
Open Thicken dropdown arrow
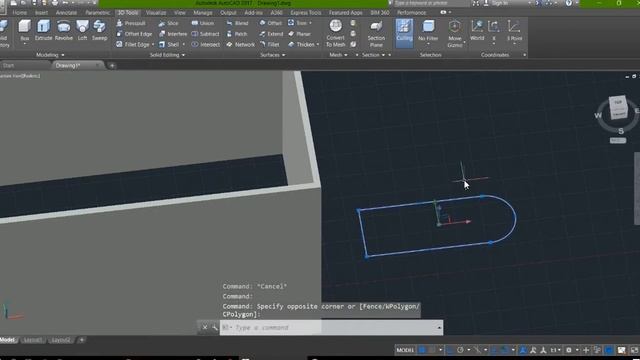pos(318,44)
